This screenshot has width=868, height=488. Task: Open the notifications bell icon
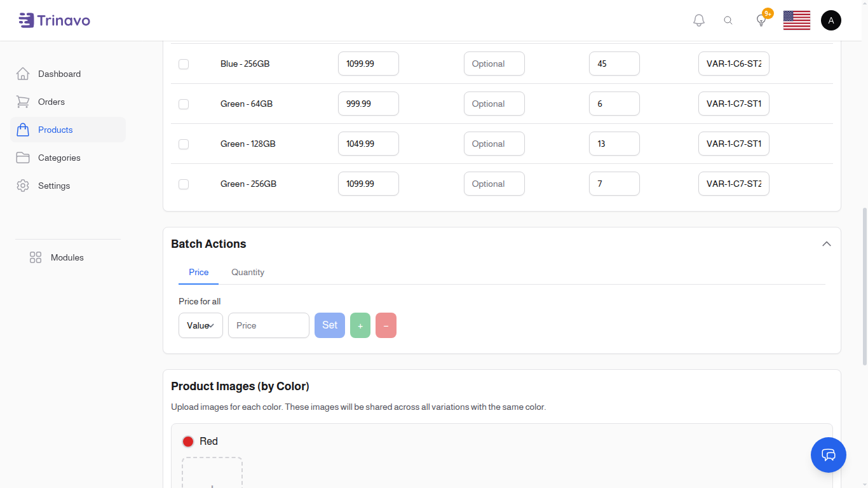tap(698, 20)
